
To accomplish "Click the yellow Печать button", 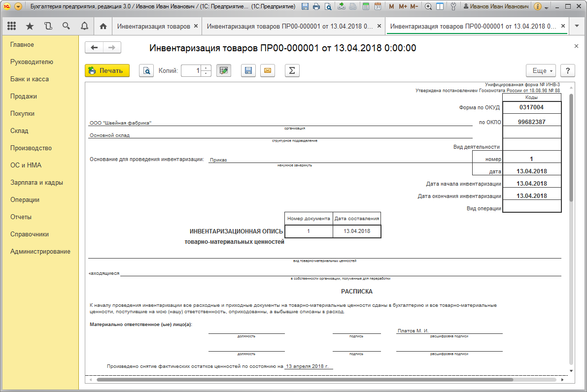I will pos(107,71).
